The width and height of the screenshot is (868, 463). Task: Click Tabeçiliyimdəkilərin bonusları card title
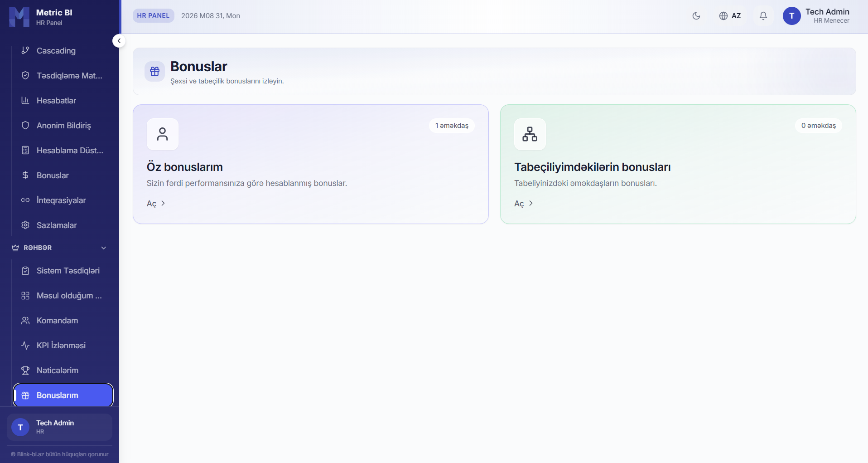pos(593,167)
